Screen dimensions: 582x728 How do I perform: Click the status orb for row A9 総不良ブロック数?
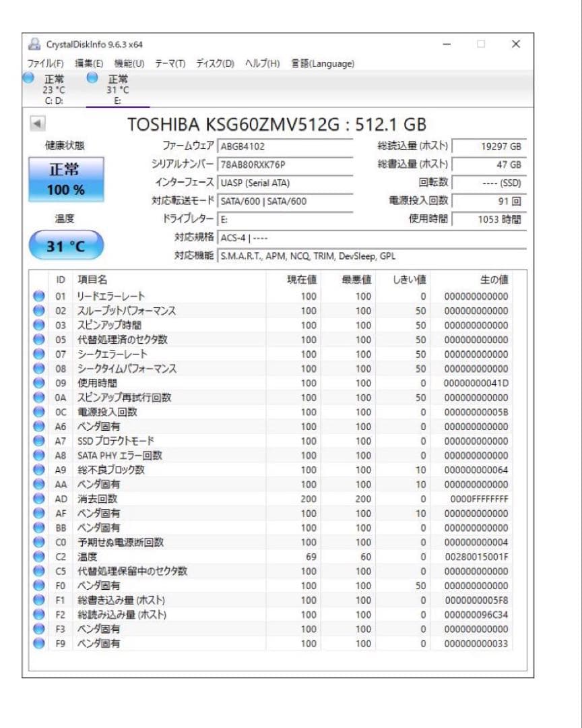click(x=39, y=470)
